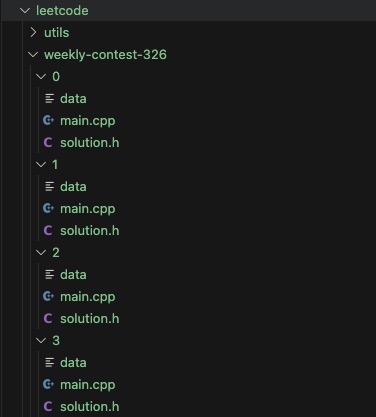
Task: Open main.cpp in folder 2
Action: pyautogui.click(x=88, y=297)
